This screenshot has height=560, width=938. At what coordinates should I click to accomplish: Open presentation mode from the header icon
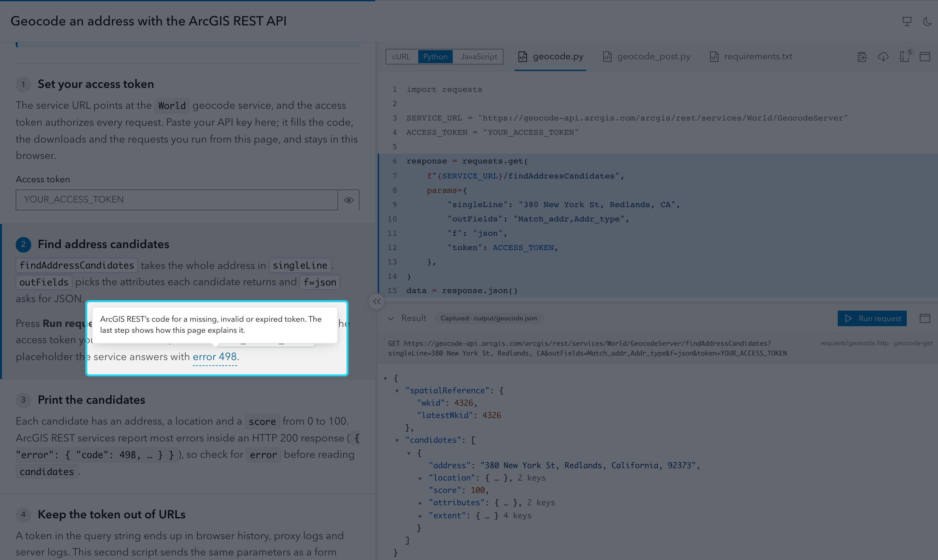pos(907,21)
